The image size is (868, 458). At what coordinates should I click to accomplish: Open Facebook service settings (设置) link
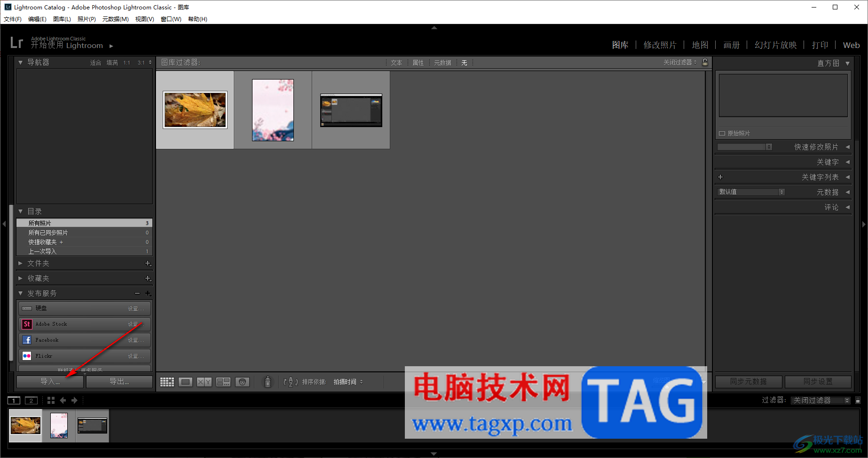[x=136, y=340]
